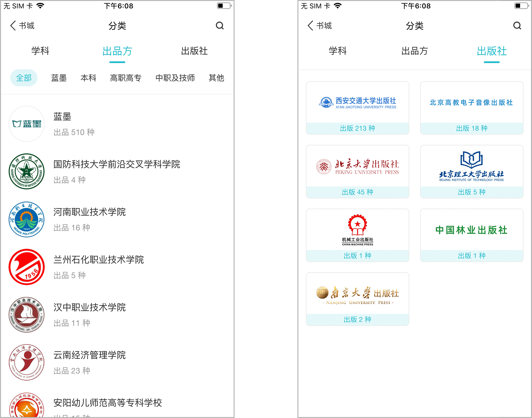Screen dimensions: 532x418
Task: Select 出品方 tab in left screen
Action: point(117,51)
